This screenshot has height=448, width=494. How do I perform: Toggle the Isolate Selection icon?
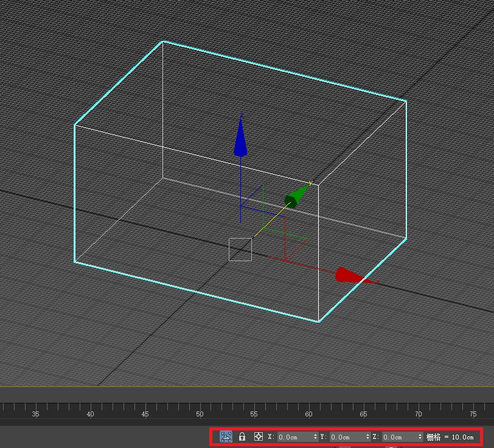(x=226, y=436)
